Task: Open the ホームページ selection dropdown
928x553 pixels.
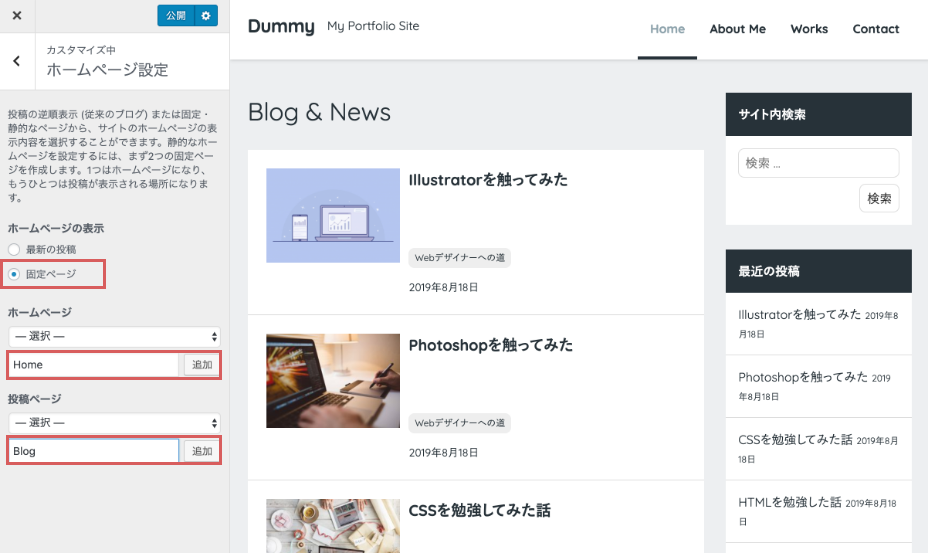Action: click(x=114, y=337)
